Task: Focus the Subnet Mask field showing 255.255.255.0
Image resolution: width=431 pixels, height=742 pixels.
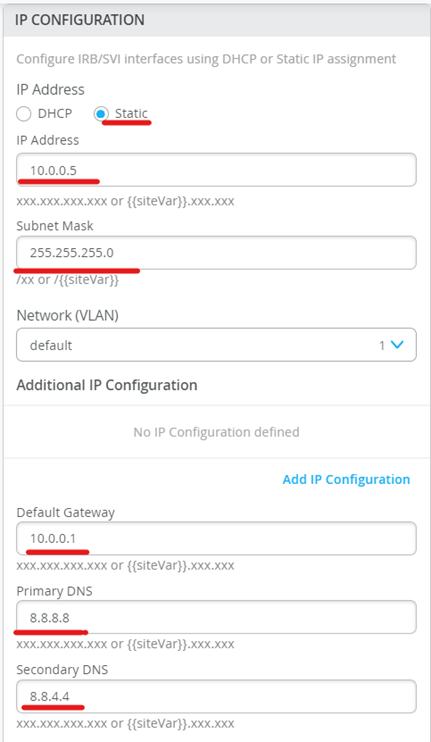Action: tap(216, 253)
